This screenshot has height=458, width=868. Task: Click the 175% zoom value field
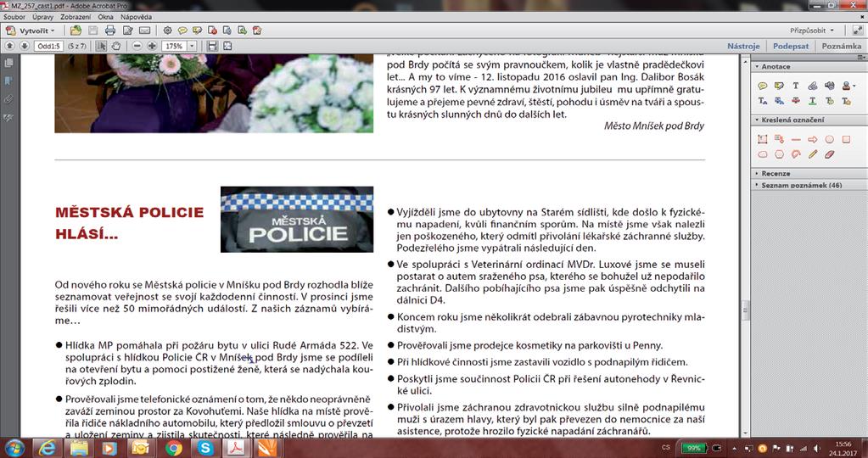pos(175,47)
